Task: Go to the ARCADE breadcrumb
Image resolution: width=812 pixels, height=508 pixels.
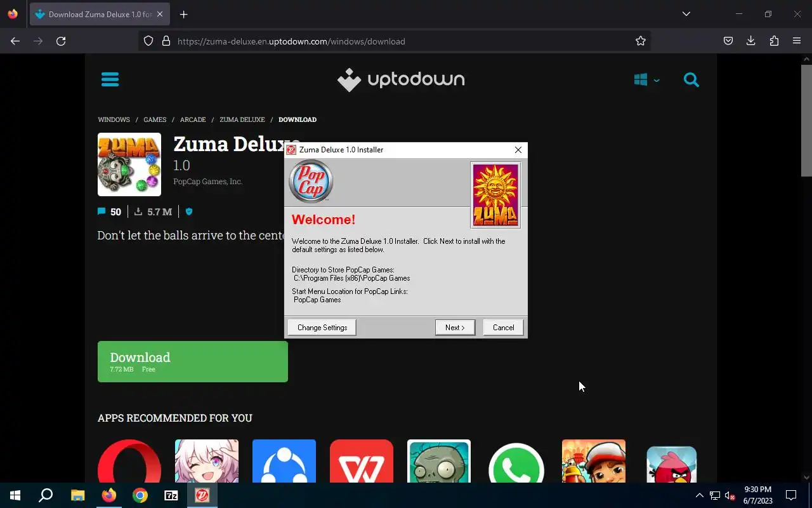Action: [193, 119]
